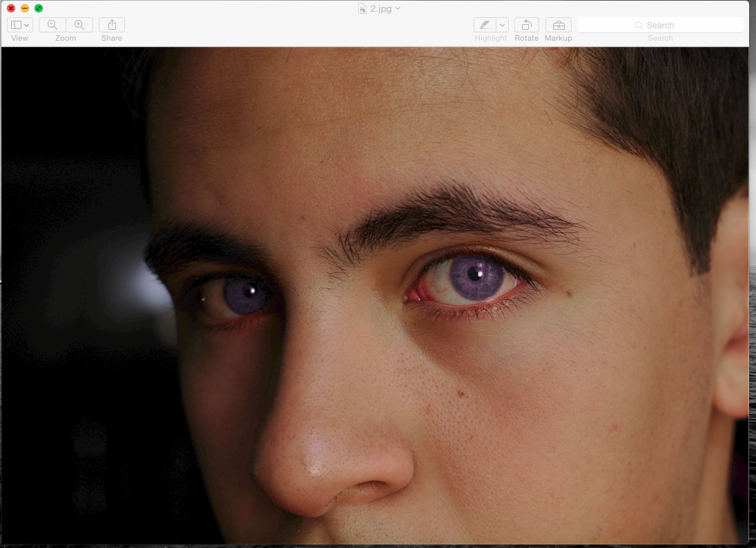Zoom out of the image
This screenshot has height=548, width=756.
[x=52, y=25]
